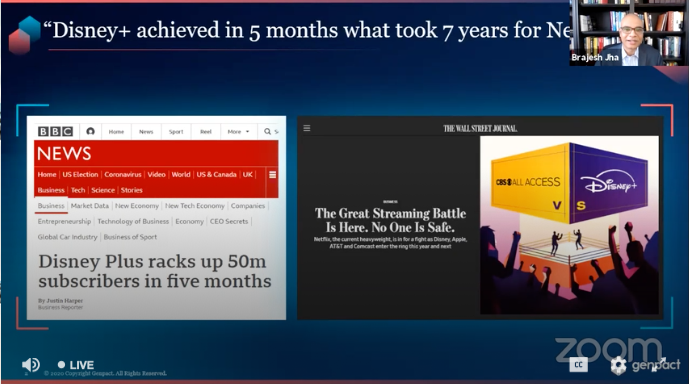The image size is (689, 384).
Task: Select UK in news bar
Action: [248, 174]
